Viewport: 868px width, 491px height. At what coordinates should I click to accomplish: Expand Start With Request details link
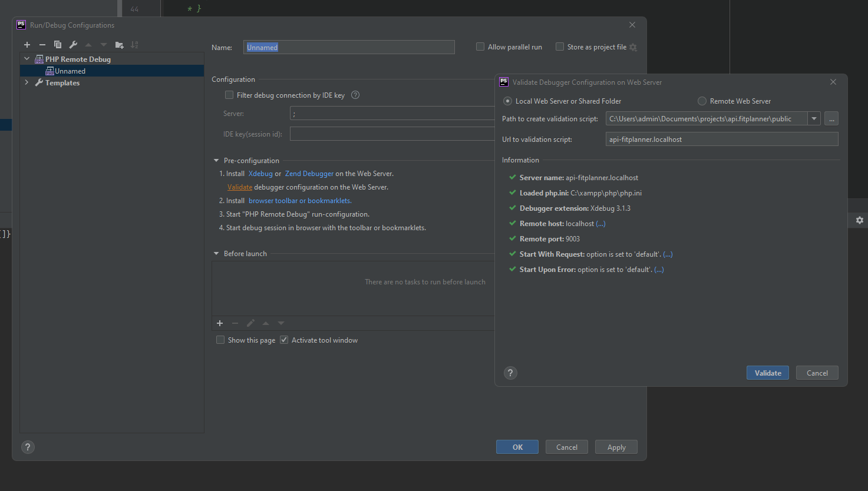click(668, 254)
